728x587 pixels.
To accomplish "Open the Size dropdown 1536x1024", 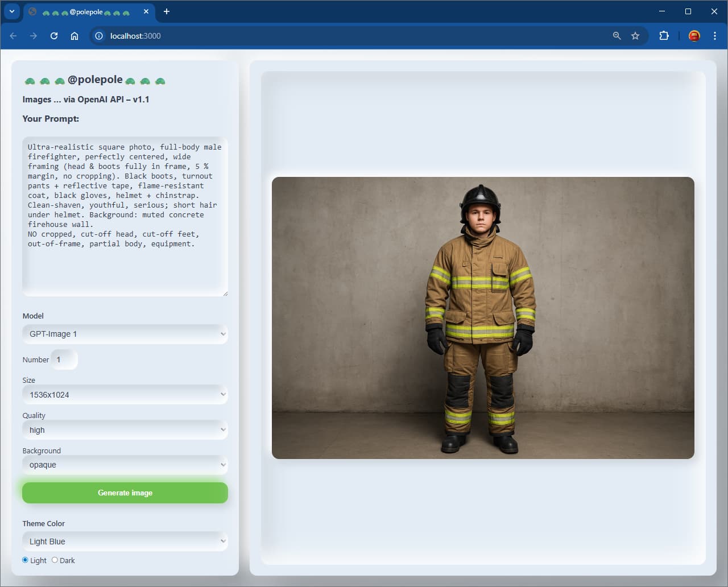I will (x=125, y=394).
